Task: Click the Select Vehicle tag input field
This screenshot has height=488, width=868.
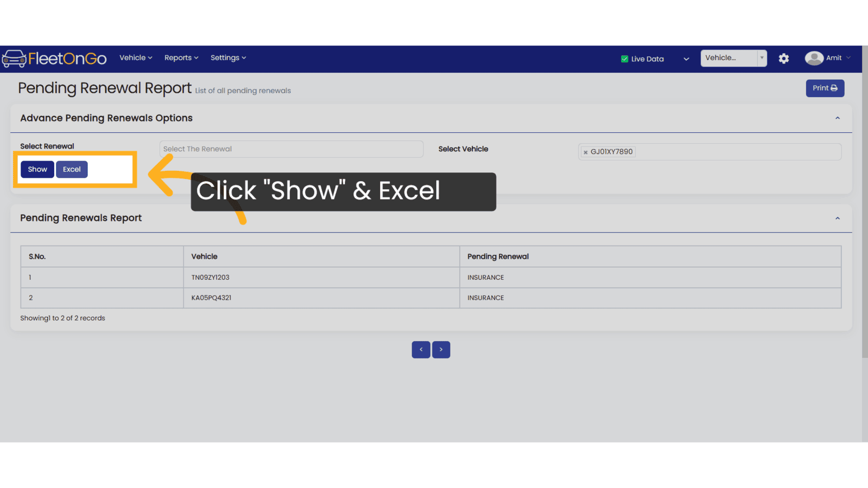Action: (x=710, y=152)
